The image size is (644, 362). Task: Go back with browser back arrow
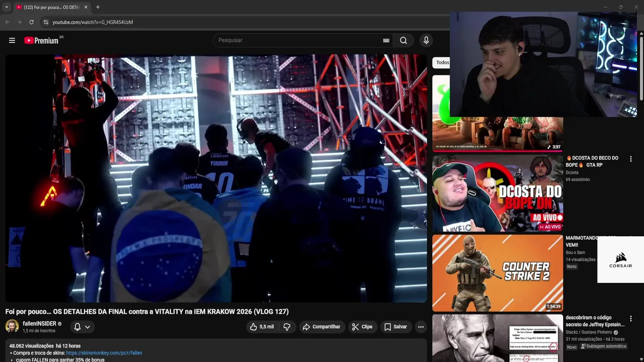7,22
